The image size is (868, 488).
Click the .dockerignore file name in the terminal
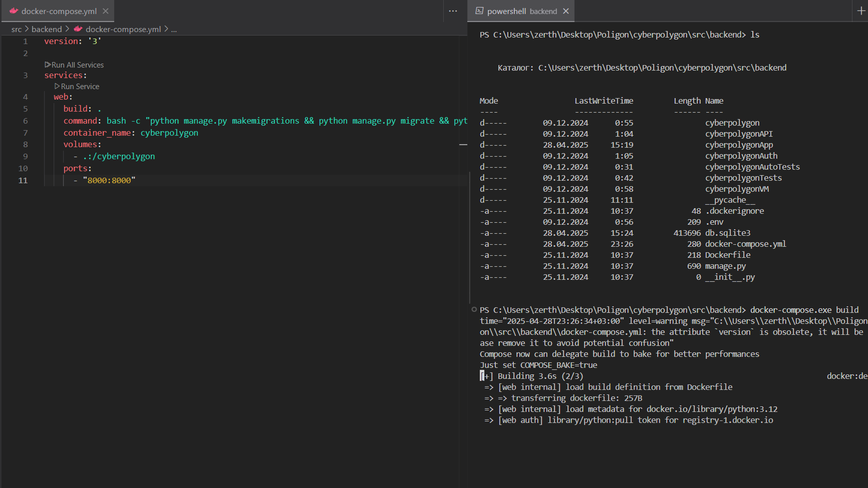pos(735,211)
